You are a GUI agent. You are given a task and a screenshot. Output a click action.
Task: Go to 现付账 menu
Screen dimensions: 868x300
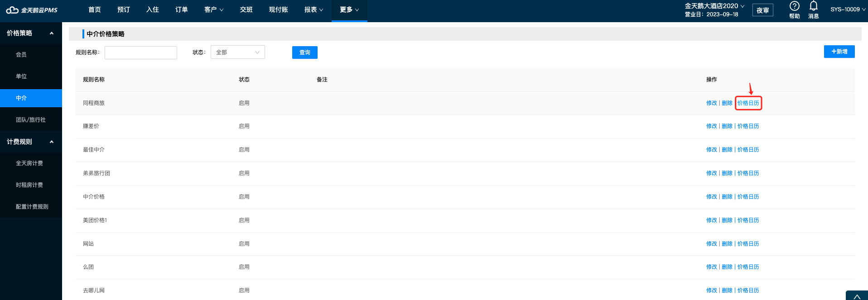click(279, 10)
